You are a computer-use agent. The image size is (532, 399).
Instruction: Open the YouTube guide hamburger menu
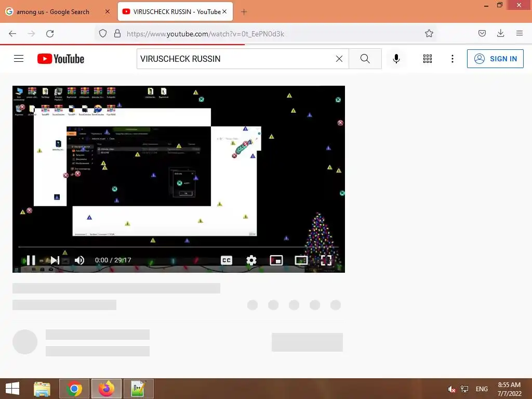[19, 59]
